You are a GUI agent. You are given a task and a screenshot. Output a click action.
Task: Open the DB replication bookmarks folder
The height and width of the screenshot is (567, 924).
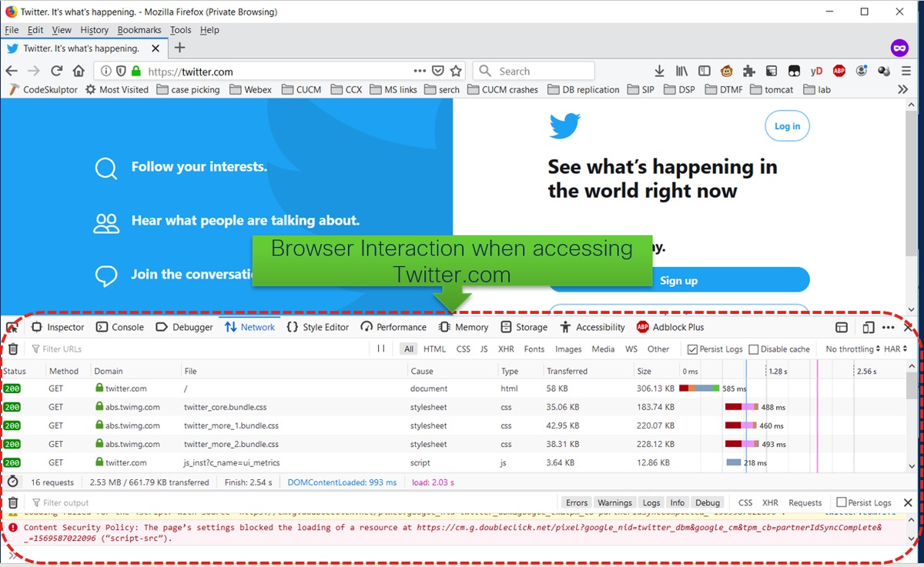[x=584, y=89]
